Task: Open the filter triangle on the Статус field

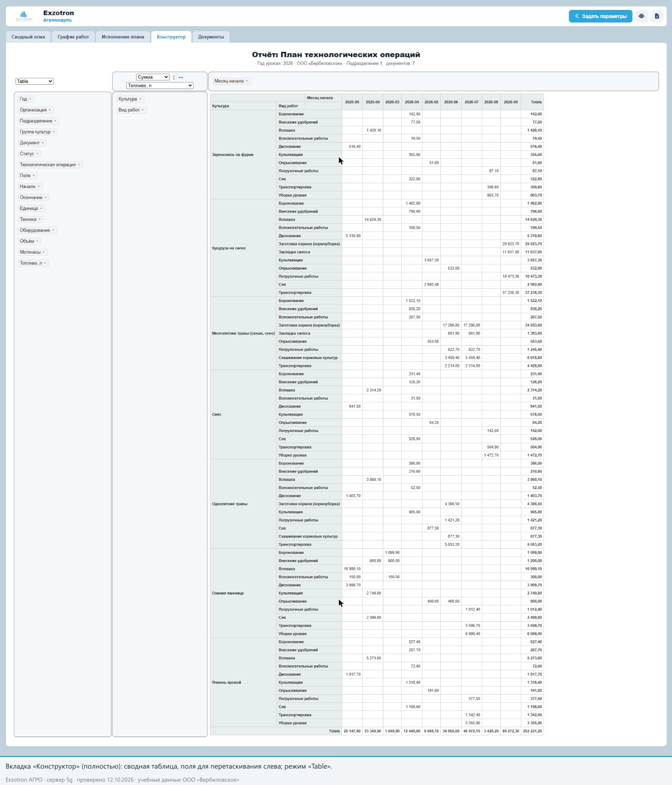Action: (x=37, y=154)
